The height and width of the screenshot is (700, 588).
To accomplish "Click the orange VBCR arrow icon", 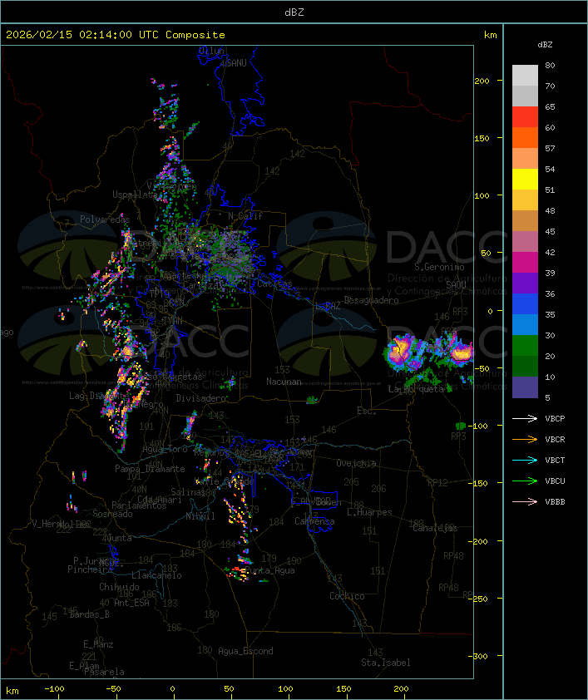I will pos(525,439).
